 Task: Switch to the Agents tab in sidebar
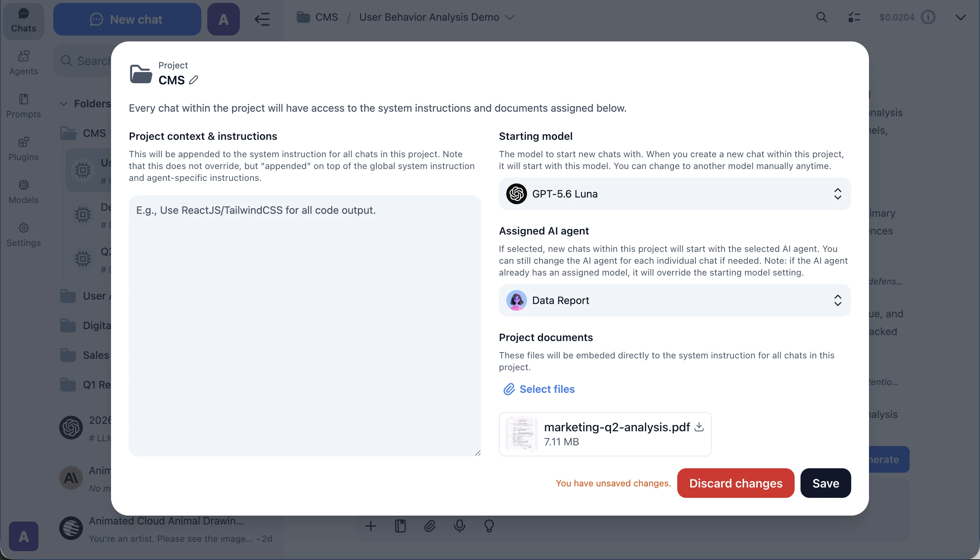[x=23, y=63]
